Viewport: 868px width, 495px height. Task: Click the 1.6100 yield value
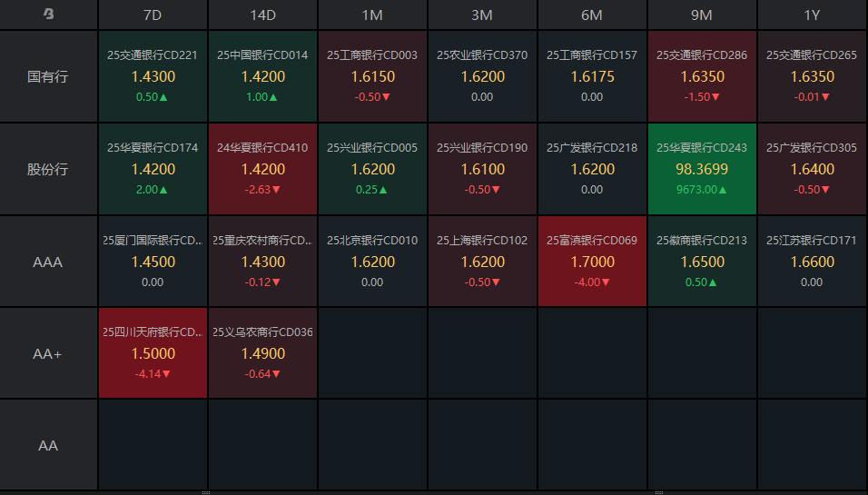(483, 169)
